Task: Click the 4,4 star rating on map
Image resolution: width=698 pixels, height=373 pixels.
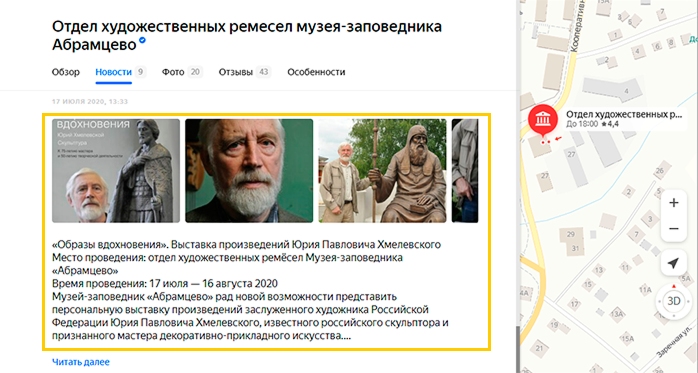Action: pyautogui.click(x=609, y=124)
